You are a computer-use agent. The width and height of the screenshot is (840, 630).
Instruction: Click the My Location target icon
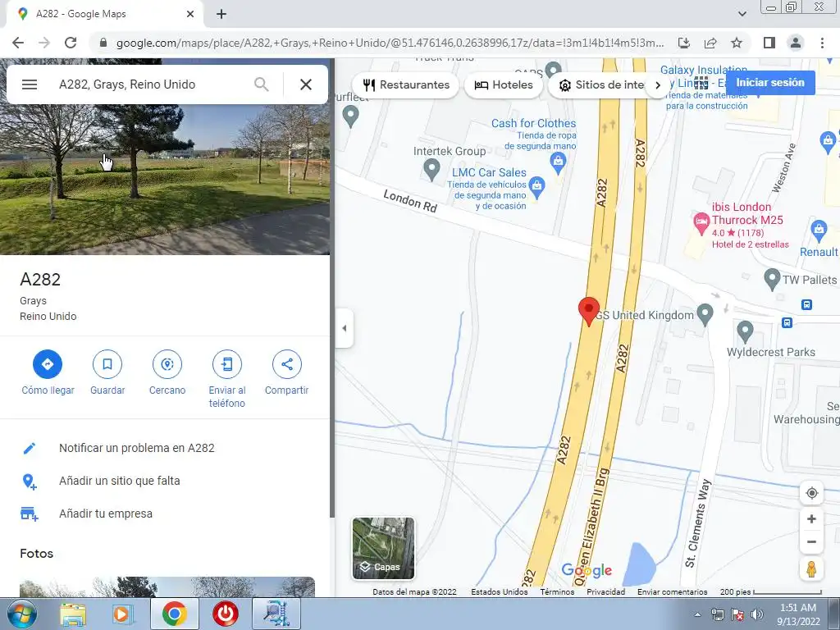pos(811,493)
